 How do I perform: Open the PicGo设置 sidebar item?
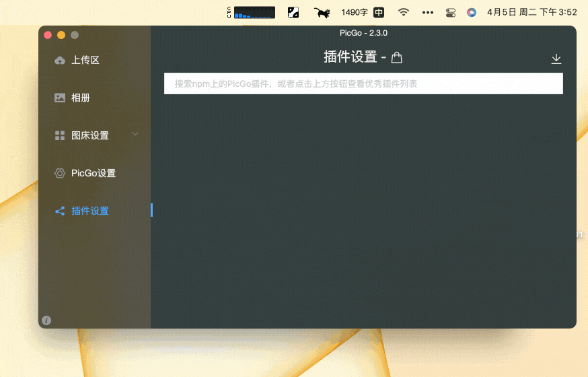tap(93, 174)
